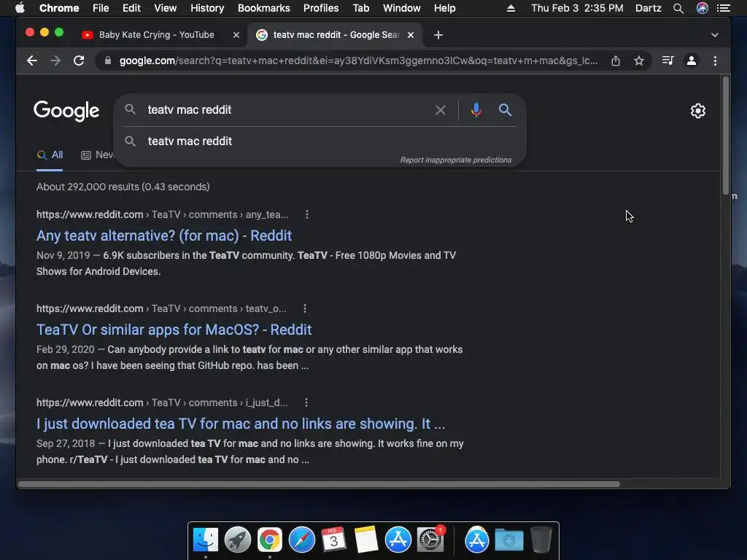The image size is (747, 560).
Task: Bookmark this page with the star icon
Action: pyautogui.click(x=639, y=61)
